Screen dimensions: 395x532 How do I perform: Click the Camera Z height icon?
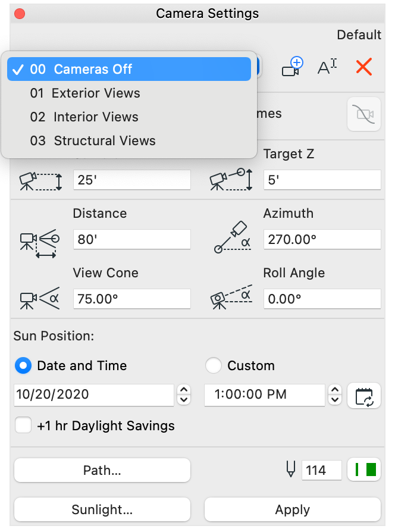(40, 180)
